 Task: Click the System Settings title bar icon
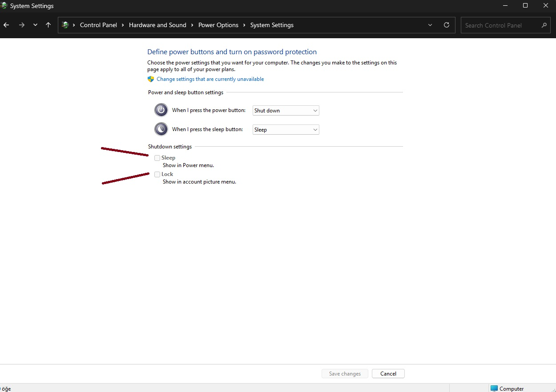4,6
